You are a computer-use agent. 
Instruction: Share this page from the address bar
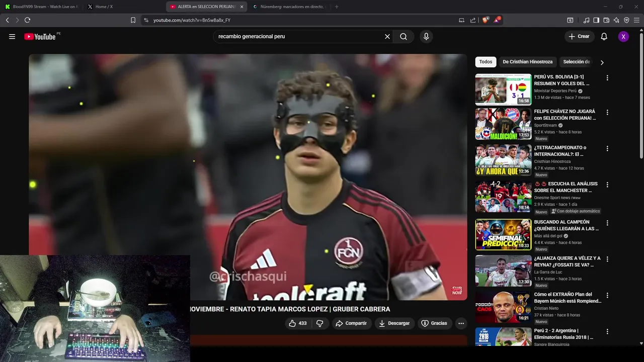pyautogui.click(x=473, y=20)
